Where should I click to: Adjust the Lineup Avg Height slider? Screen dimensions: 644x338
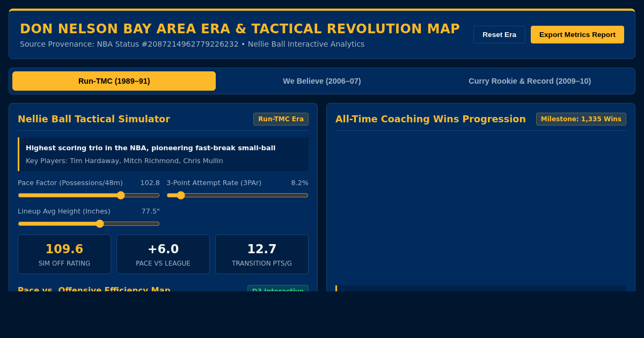tap(89, 224)
